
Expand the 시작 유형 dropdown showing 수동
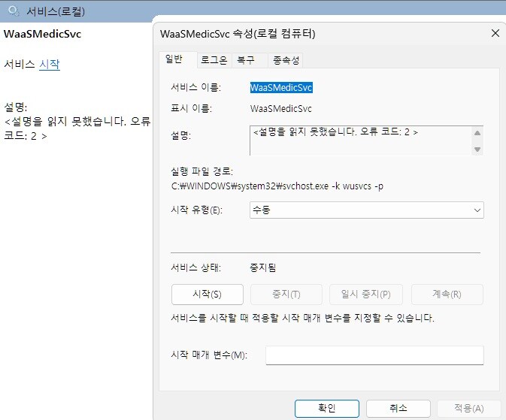[x=366, y=210]
